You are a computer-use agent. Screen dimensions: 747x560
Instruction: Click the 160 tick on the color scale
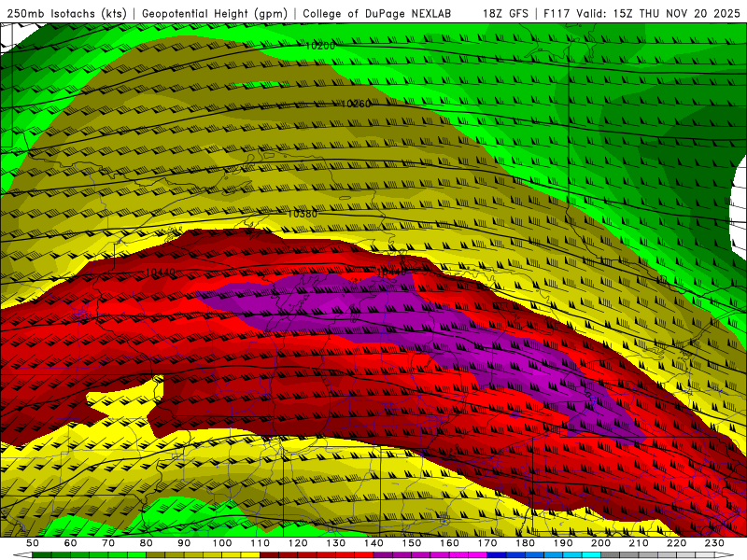449,543
